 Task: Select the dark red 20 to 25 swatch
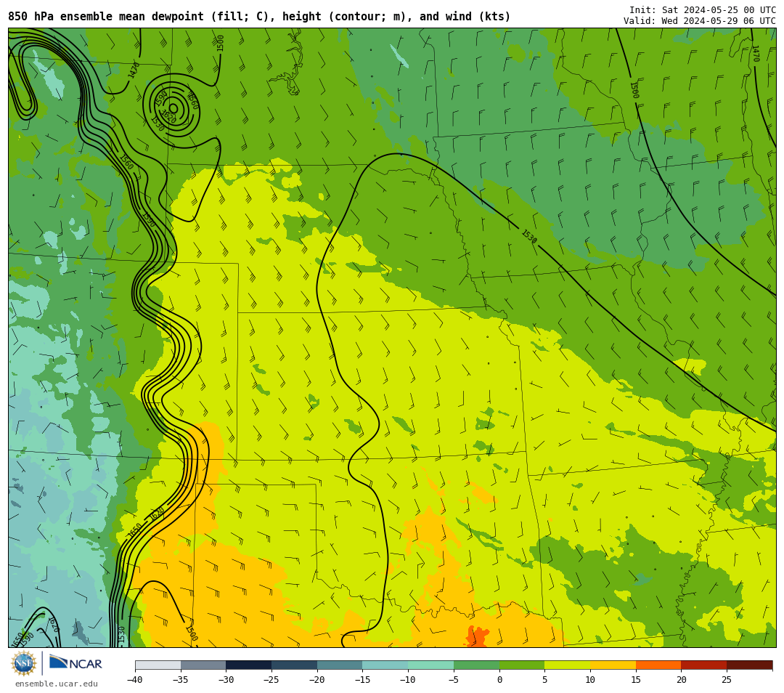click(x=704, y=665)
